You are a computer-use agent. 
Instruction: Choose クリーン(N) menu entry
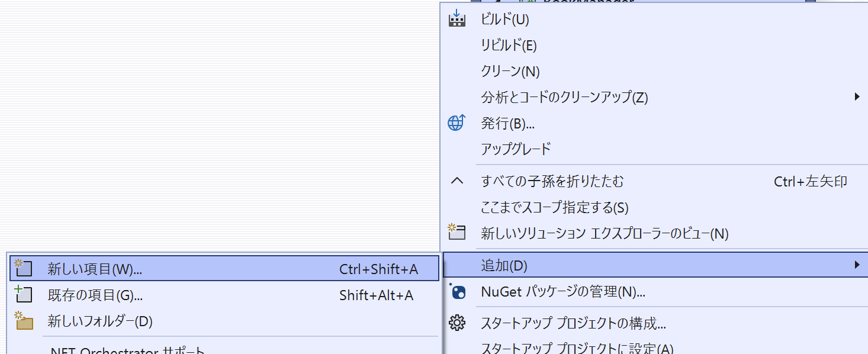coord(655,71)
